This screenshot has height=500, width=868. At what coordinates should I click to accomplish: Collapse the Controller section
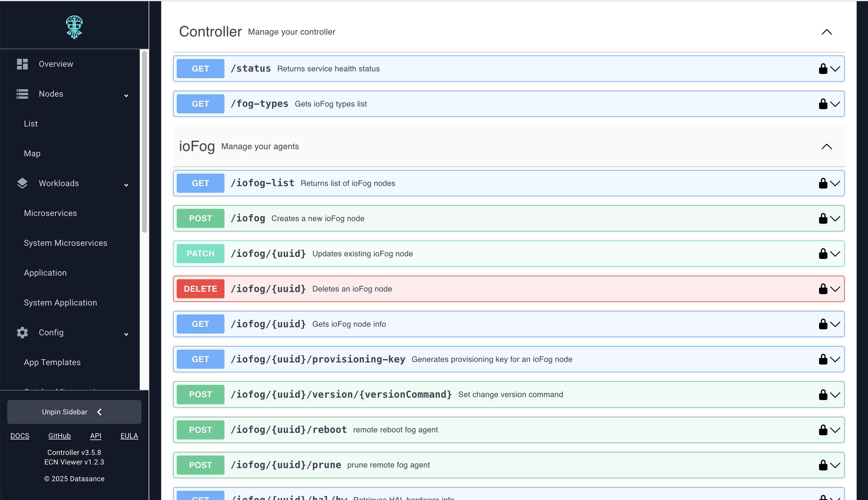[826, 32]
